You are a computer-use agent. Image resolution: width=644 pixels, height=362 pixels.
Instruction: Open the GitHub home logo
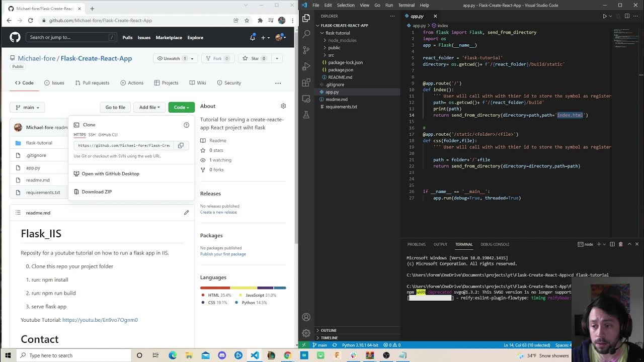pos(15,37)
